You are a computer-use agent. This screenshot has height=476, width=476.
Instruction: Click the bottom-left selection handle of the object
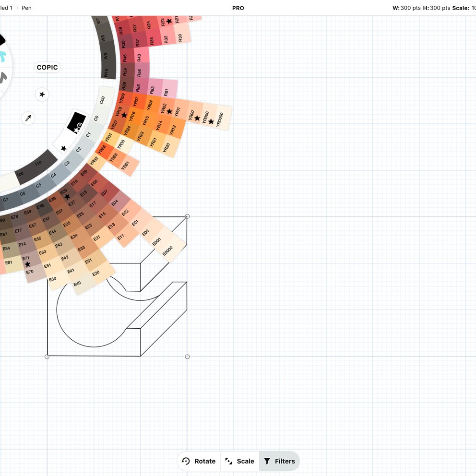click(x=48, y=356)
